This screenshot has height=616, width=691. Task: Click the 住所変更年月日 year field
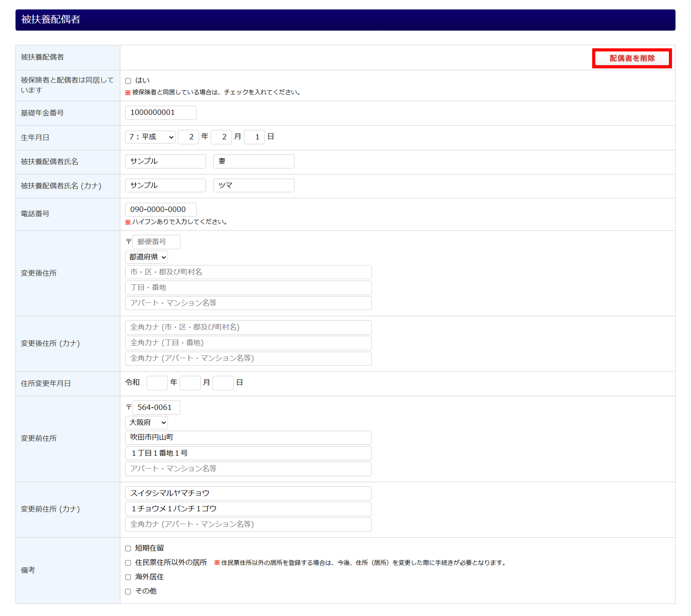click(157, 383)
